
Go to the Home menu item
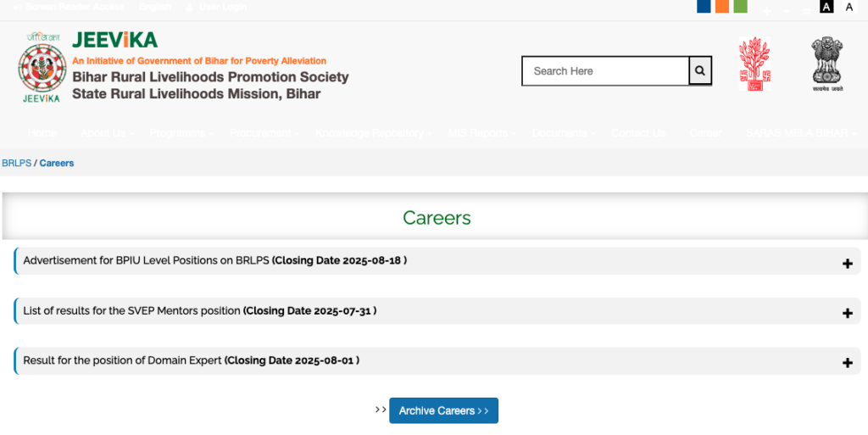tap(42, 133)
